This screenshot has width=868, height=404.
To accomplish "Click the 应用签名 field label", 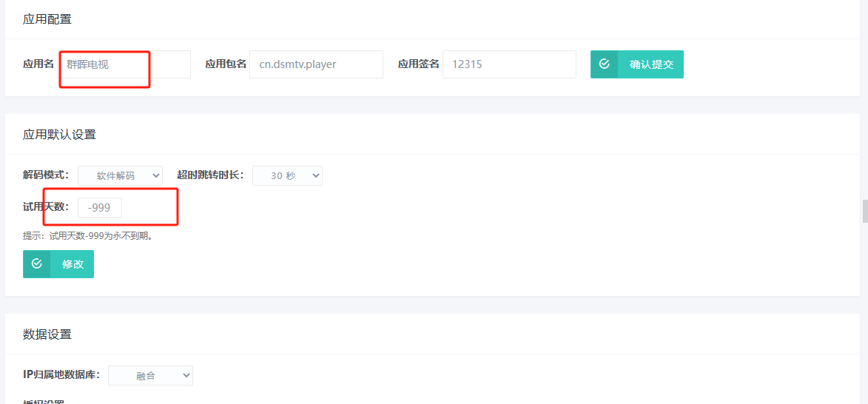I will tap(419, 64).
